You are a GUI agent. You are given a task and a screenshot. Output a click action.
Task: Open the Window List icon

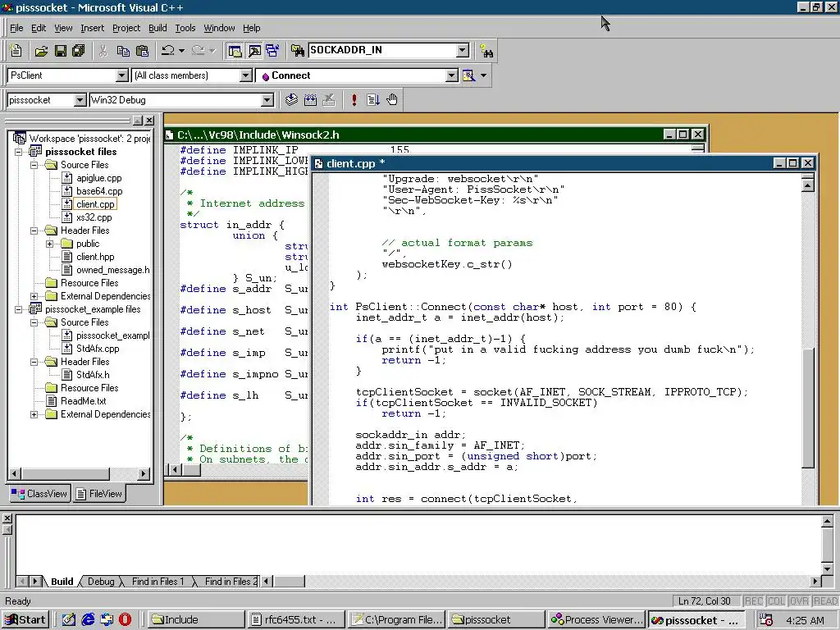[272, 50]
